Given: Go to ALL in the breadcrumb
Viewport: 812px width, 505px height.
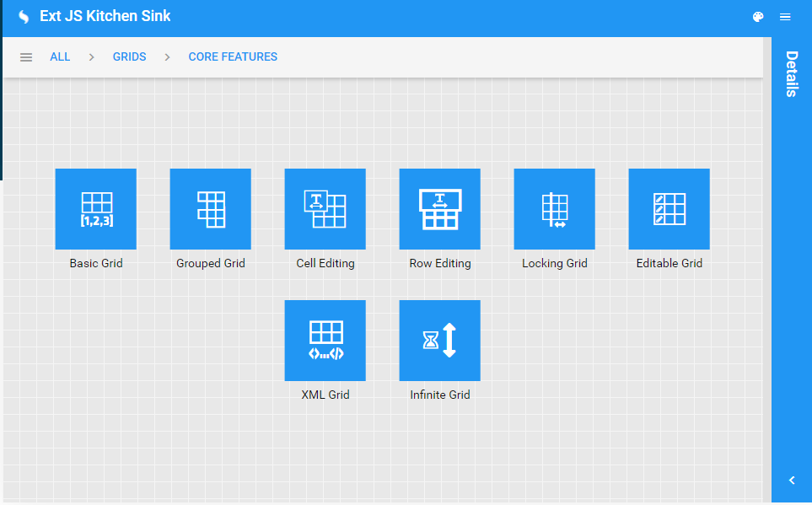Looking at the screenshot, I should tap(60, 57).
